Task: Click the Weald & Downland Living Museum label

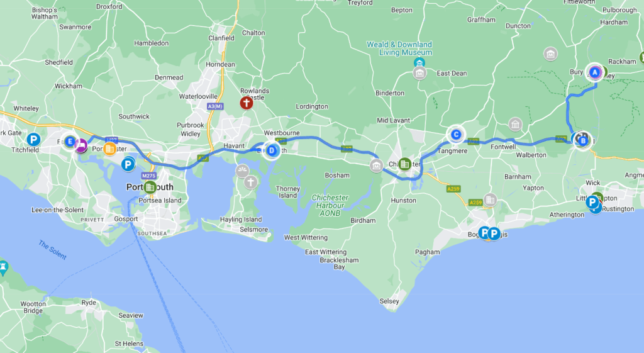Action: click(399, 48)
